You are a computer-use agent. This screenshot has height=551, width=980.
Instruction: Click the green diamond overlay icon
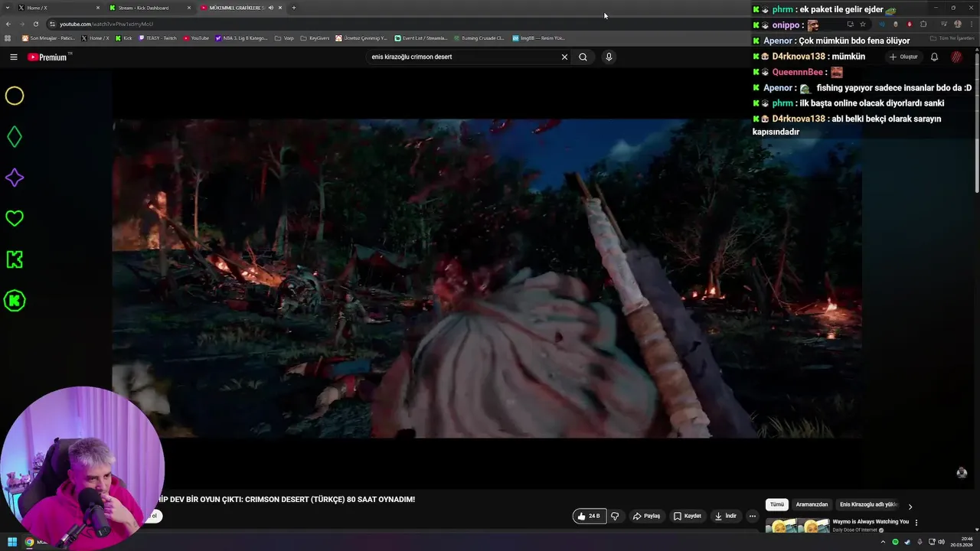(15, 137)
